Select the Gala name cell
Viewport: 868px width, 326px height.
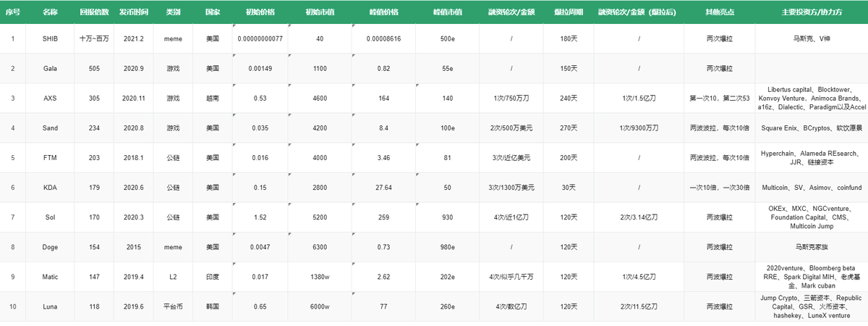coord(49,68)
